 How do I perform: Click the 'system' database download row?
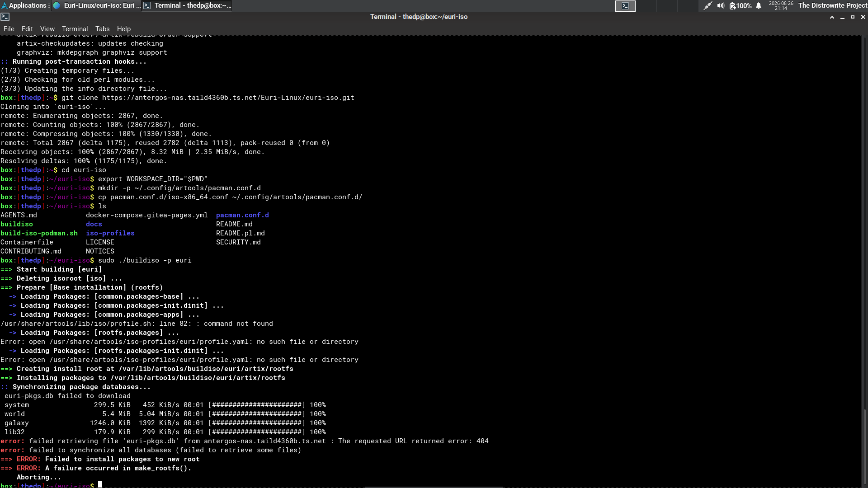pos(165,405)
